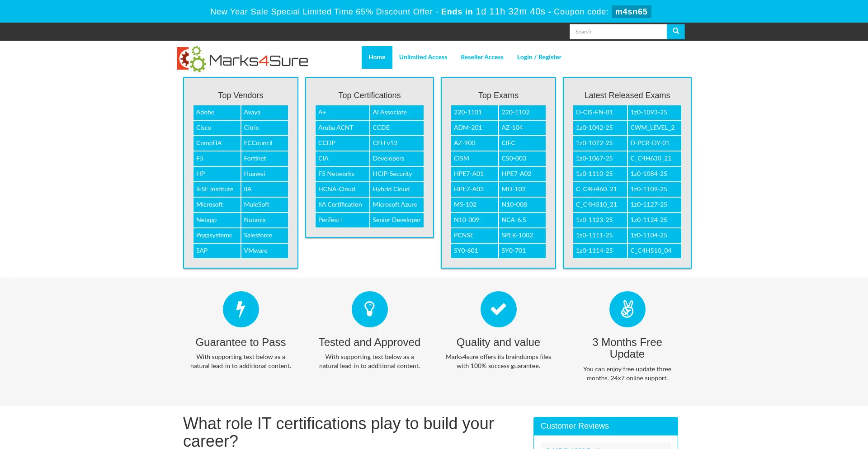The height and width of the screenshot is (449, 868).
Task: Open latest exam D-CIS-FN-01
Action: (600, 112)
